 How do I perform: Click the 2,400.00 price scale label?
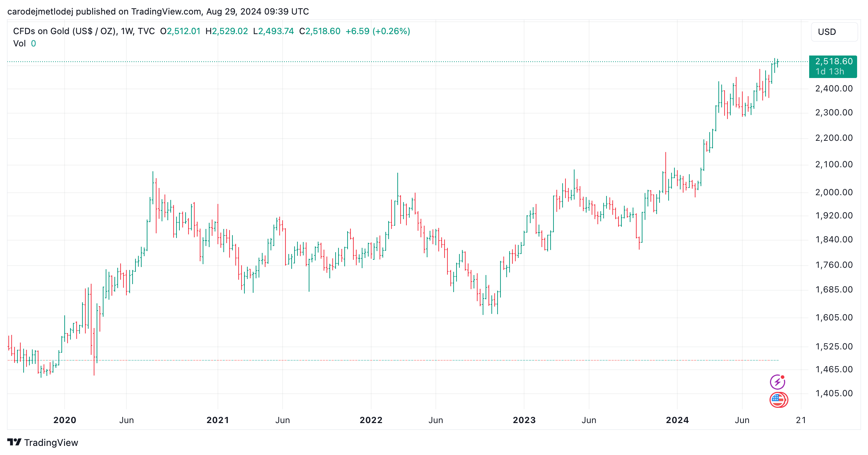pos(834,89)
